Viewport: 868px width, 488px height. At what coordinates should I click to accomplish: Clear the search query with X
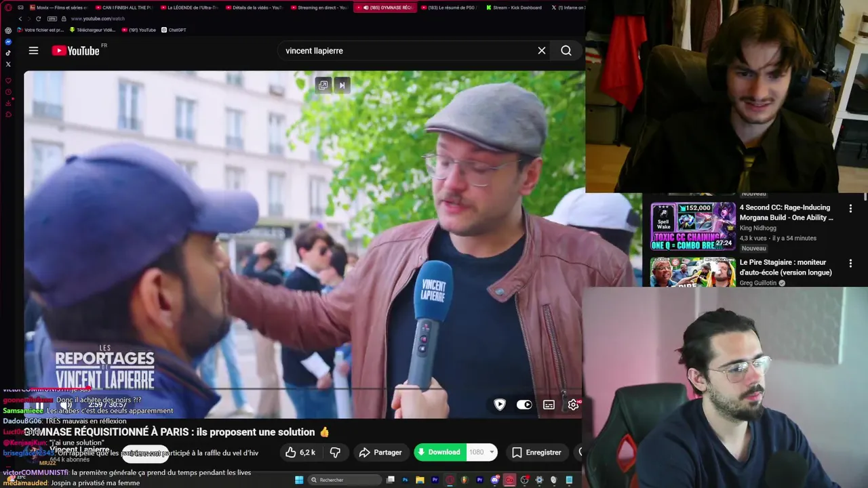[x=542, y=51]
